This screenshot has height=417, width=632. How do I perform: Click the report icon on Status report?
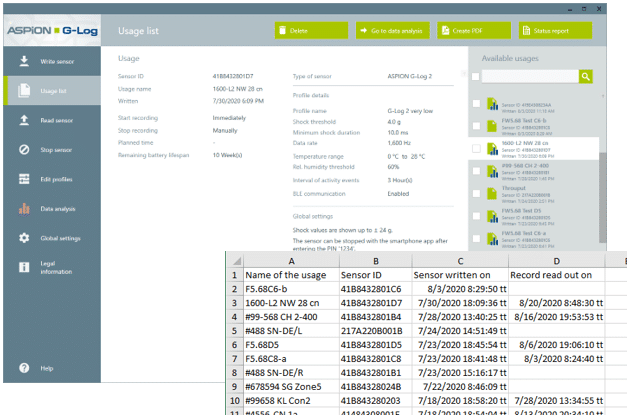(x=526, y=31)
